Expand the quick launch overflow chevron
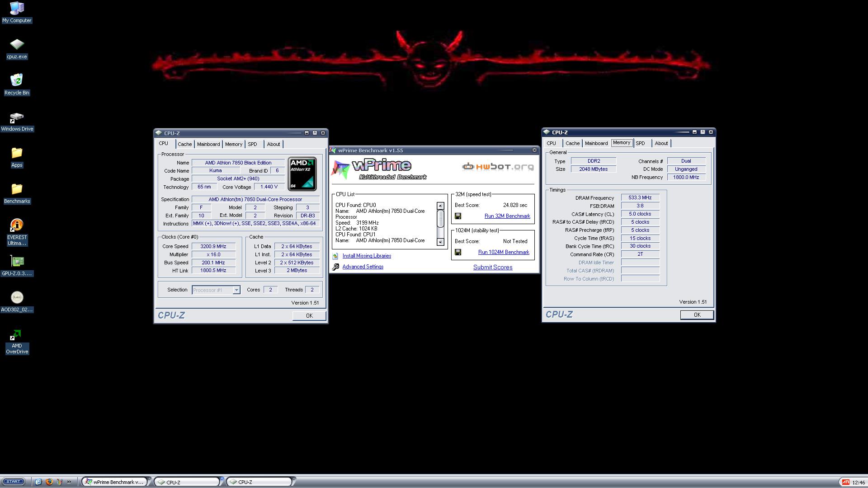This screenshot has height=488, width=868. [69, 482]
